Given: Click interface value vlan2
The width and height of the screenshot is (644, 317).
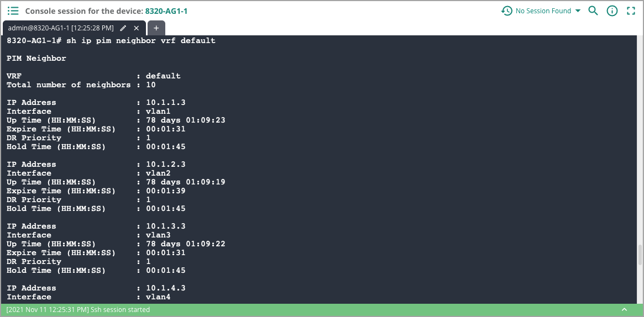Looking at the screenshot, I should coord(158,173).
